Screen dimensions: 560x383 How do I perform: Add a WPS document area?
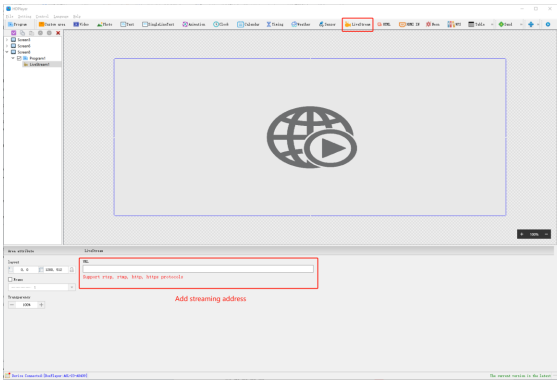click(454, 24)
